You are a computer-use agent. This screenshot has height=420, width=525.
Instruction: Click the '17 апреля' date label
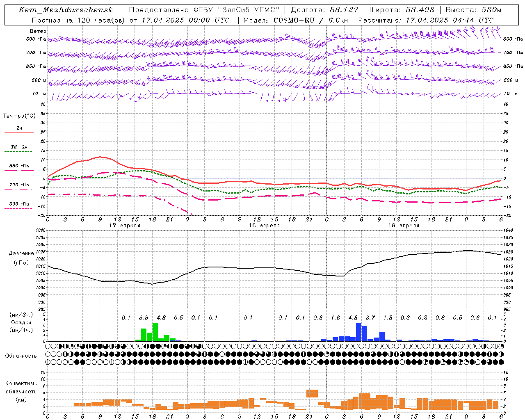[x=125, y=226]
